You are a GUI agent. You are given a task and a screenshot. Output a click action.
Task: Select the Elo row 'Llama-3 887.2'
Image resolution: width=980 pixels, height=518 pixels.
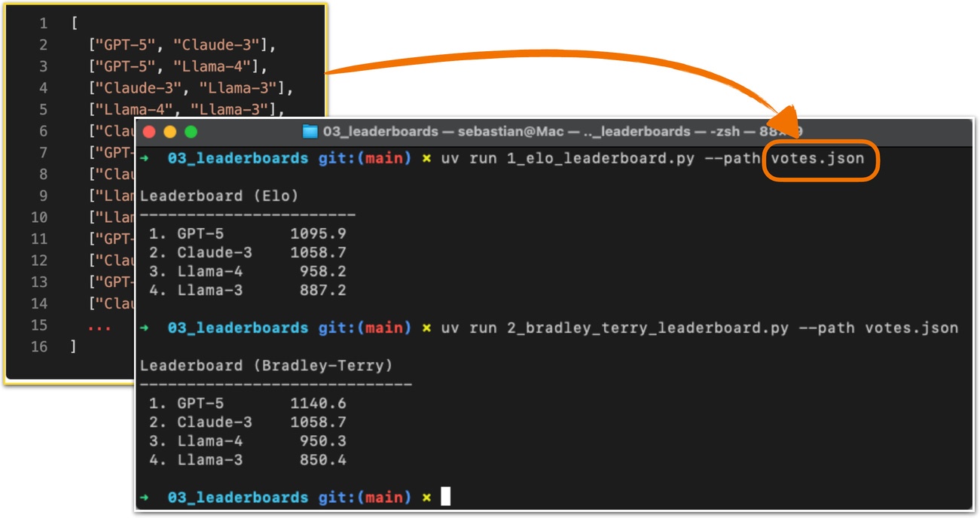tap(248, 290)
